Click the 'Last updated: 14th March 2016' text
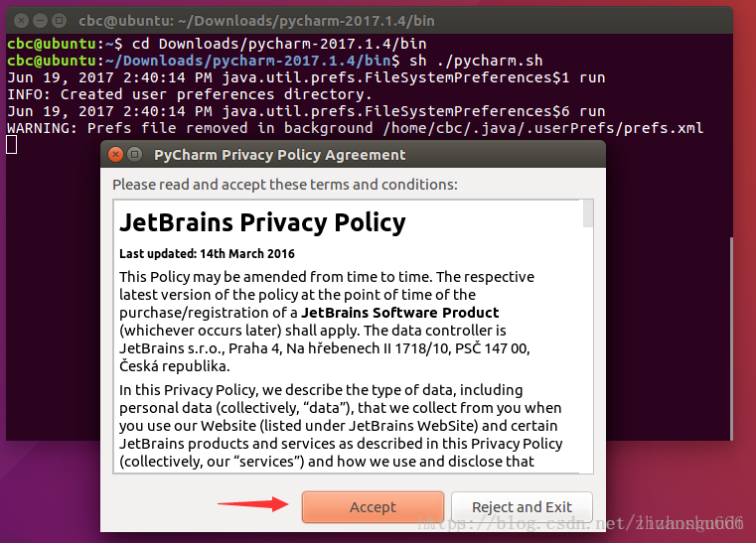The width and height of the screenshot is (756, 543). 207,254
